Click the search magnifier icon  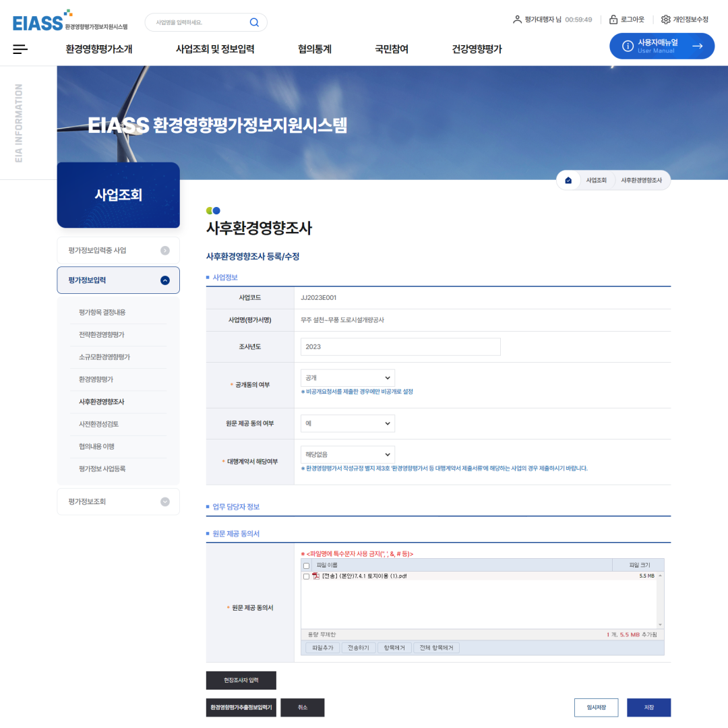(254, 22)
